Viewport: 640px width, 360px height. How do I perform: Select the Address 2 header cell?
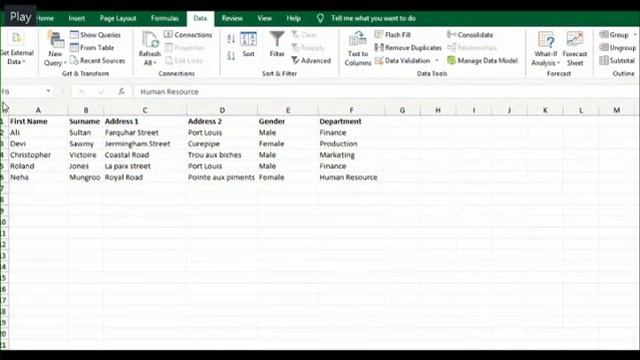(x=222, y=121)
